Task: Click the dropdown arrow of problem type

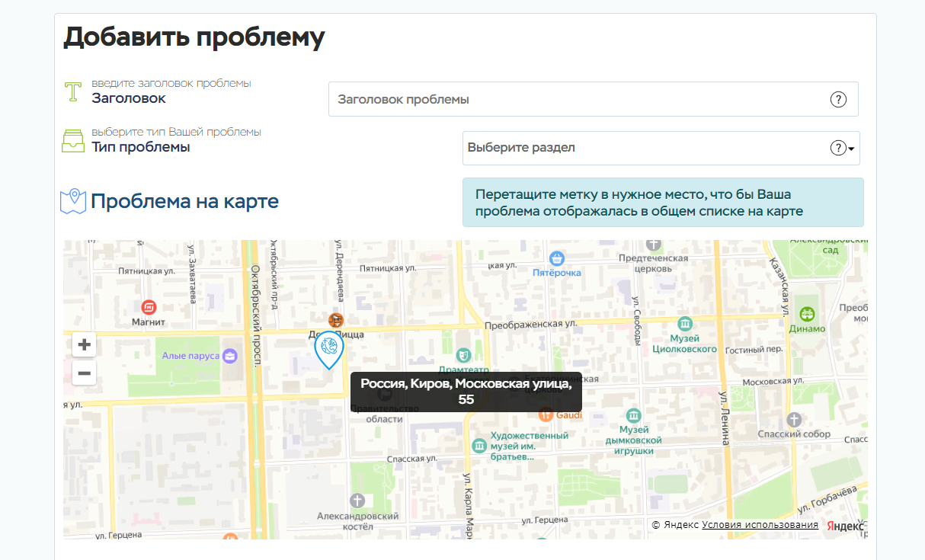Action: tap(852, 149)
